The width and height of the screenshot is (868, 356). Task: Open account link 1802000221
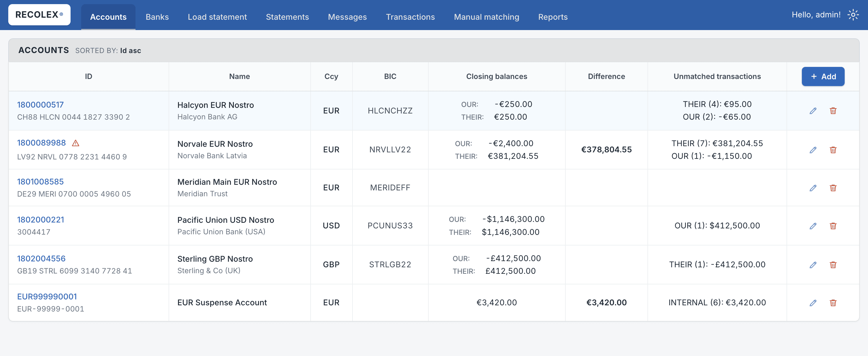[x=40, y=220]
